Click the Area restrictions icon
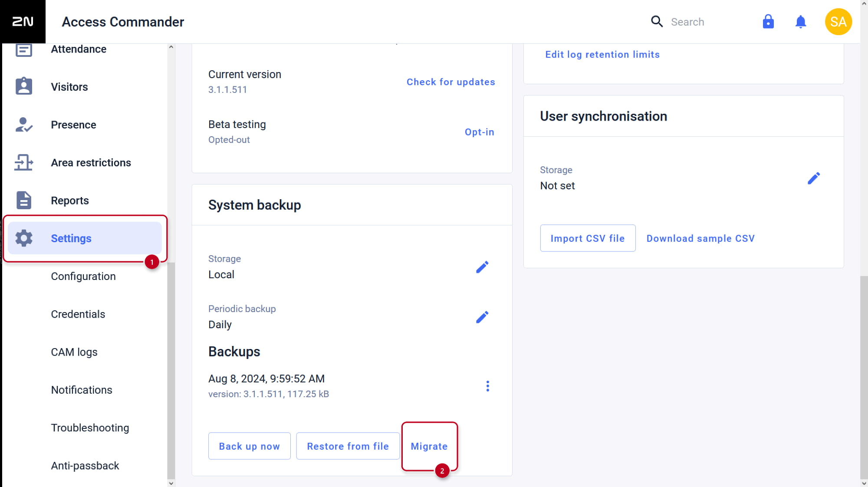868x487 pixels. 24,162
